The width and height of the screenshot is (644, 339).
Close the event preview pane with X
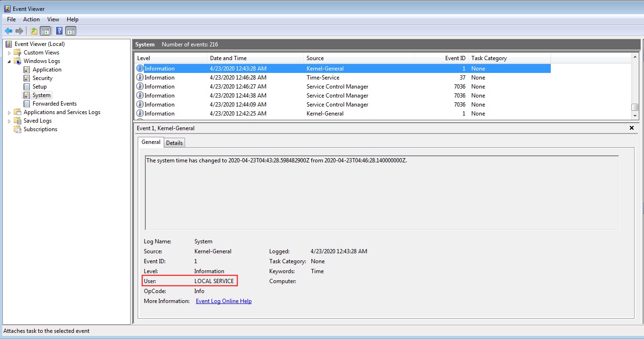632,128
